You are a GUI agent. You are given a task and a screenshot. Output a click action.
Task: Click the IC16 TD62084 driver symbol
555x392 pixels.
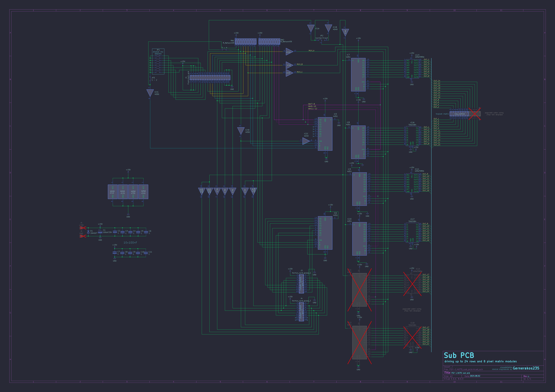[x=412, y=136]
